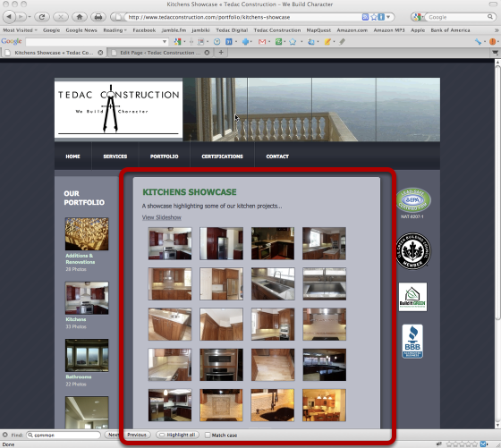Open the stainless oven kitchen thumbnail

(222, 365)
